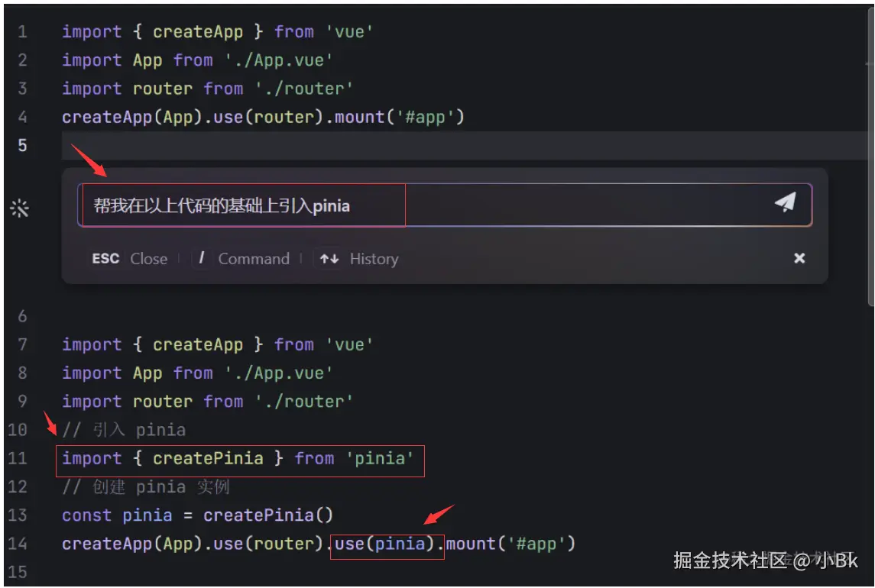Click line number 6 in gutter
The image size is (875, 588).
click(x=22, y=316)
